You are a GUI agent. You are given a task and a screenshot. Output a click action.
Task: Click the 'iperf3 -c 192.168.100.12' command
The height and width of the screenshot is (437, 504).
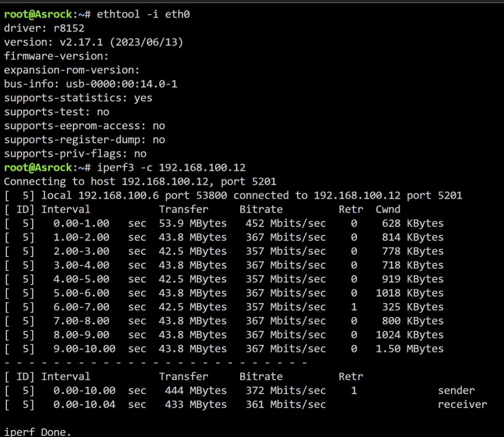[171, 168]
